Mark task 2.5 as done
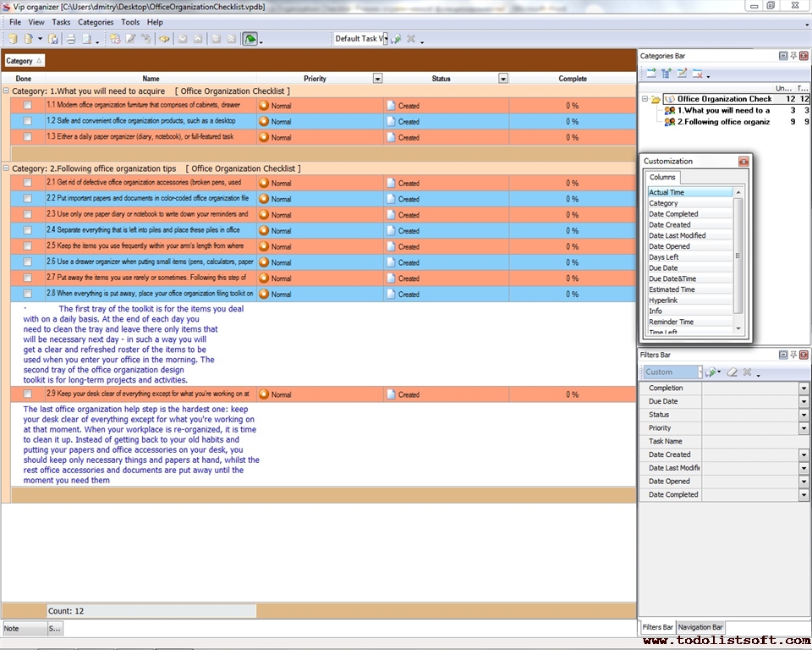 pos(28,246)
